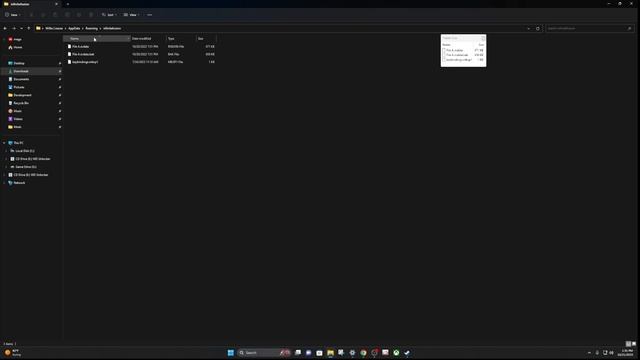Open the View dropdown menu

click(131, 15)
